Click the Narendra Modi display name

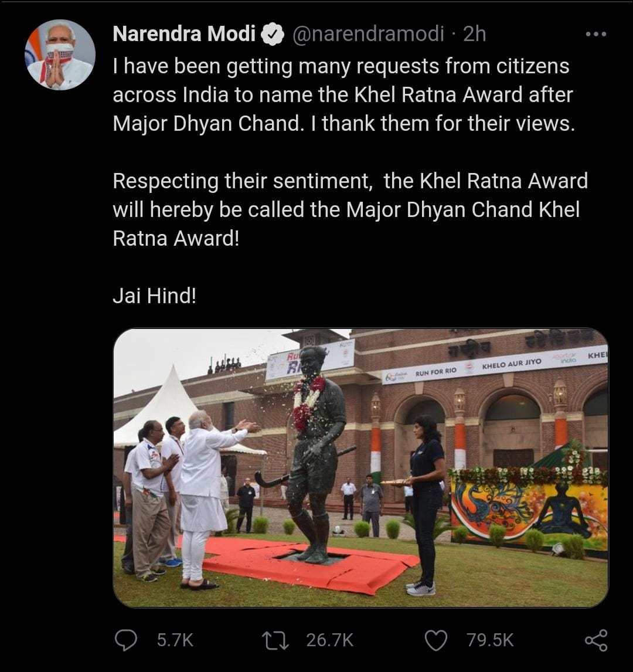coord(184,34)
